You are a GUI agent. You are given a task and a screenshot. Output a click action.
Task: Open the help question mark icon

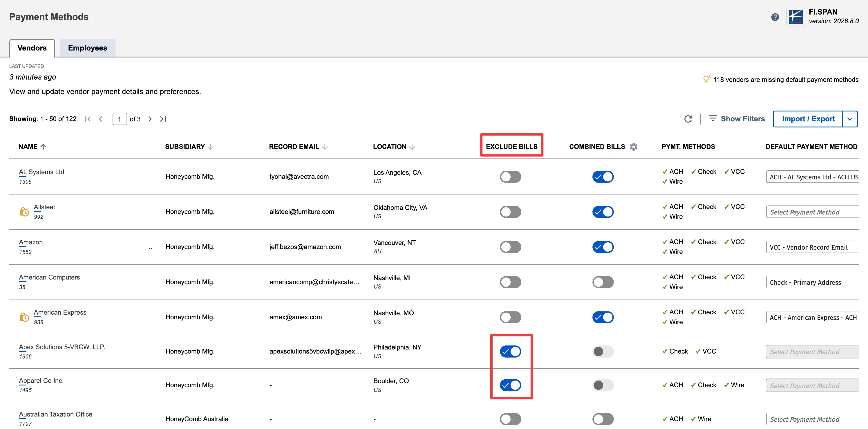click(x=775, y=17)
